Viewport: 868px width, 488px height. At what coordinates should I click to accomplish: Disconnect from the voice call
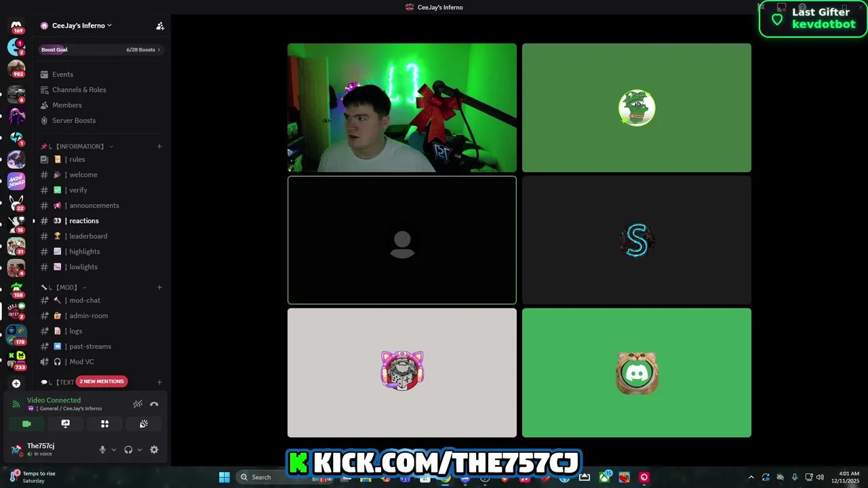(154, 404)
